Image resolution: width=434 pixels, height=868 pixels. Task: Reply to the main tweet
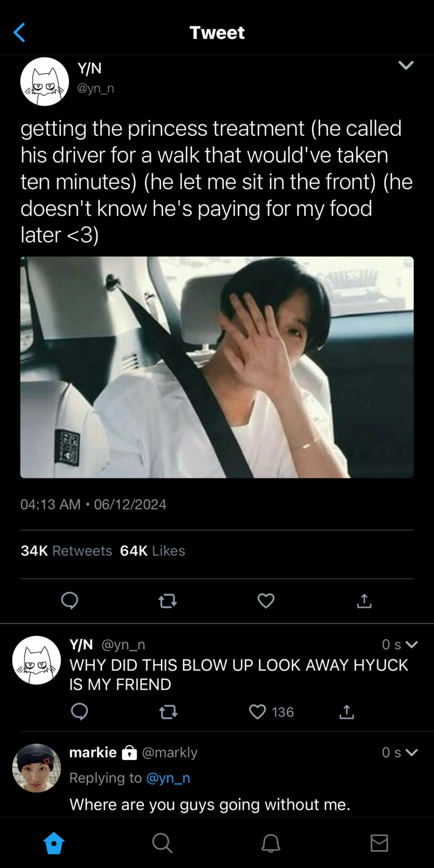(x=70, y=601)
